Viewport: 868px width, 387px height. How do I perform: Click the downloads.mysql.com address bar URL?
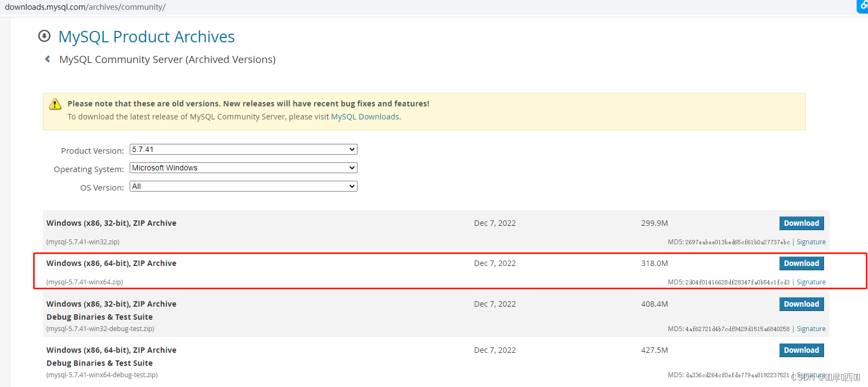click(85, 7)
